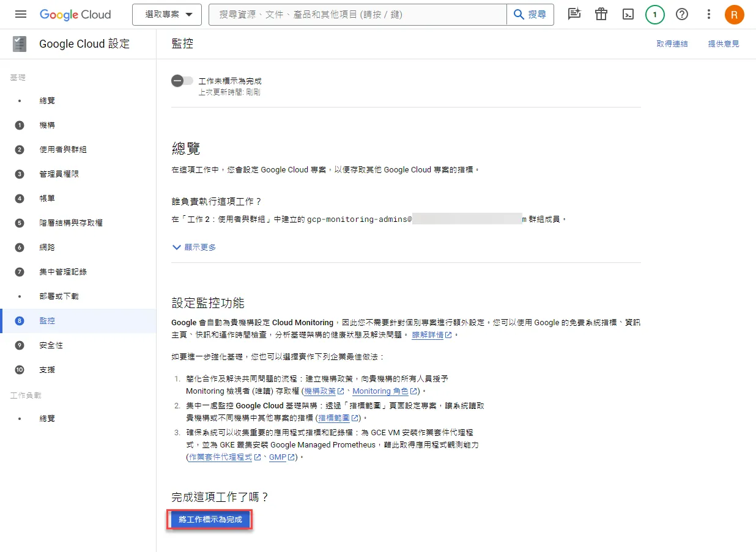Click 提供意見 feedback link
The width and height of the screenshot is (756, 552).
coord(724,44)
